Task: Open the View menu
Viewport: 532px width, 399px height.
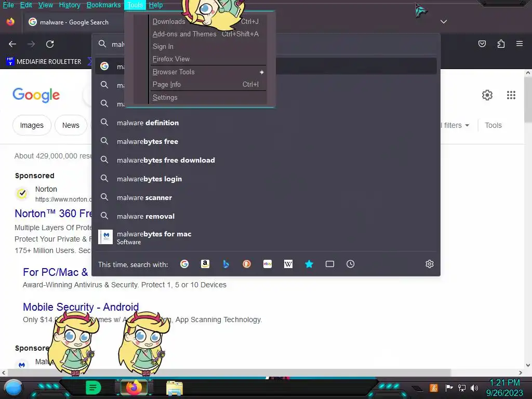Action: (x=46, y=5)
